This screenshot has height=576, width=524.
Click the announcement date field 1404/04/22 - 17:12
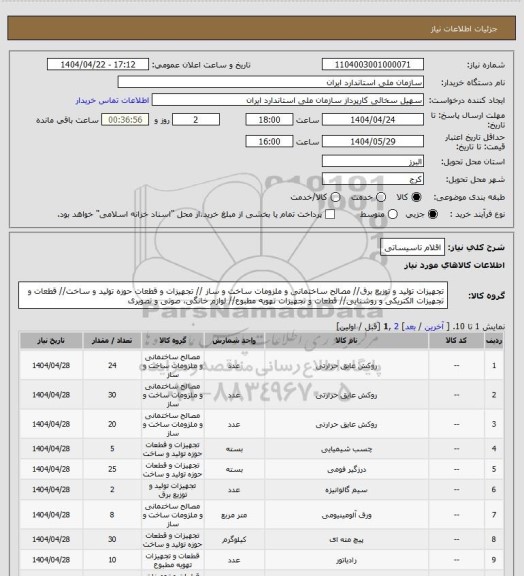tap(98, 64)
